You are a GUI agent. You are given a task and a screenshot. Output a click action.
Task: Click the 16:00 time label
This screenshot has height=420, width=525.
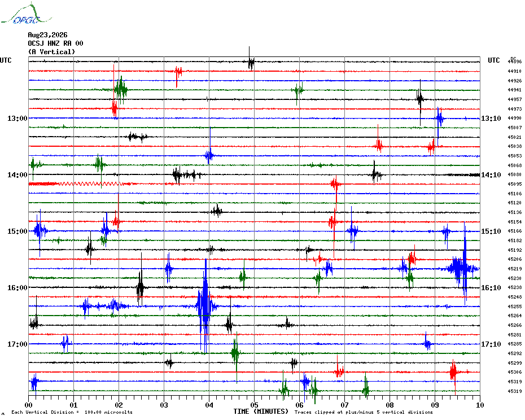[x=17, y=288]
